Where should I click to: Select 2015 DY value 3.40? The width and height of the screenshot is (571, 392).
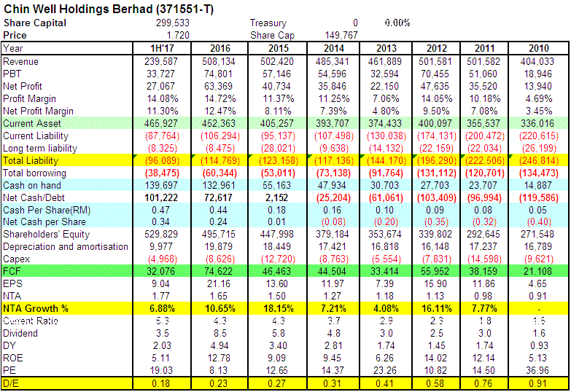[278, 345]
